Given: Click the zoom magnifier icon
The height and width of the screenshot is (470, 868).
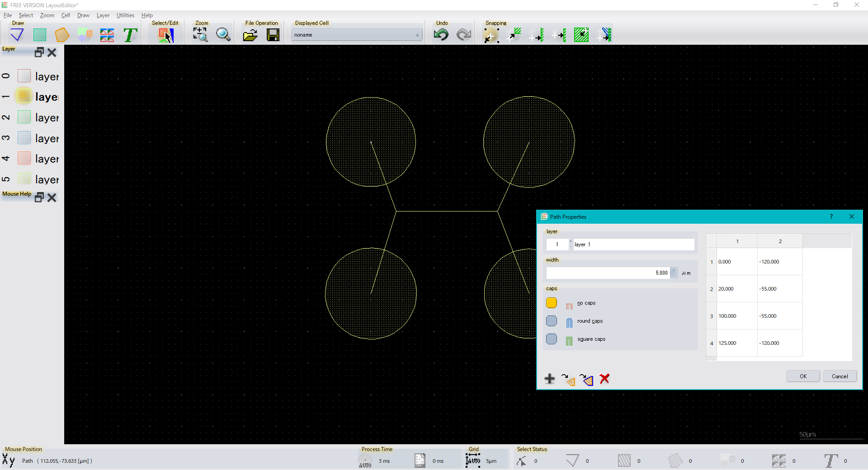Looking at the screenshot, I should click(x=223, y=35).
